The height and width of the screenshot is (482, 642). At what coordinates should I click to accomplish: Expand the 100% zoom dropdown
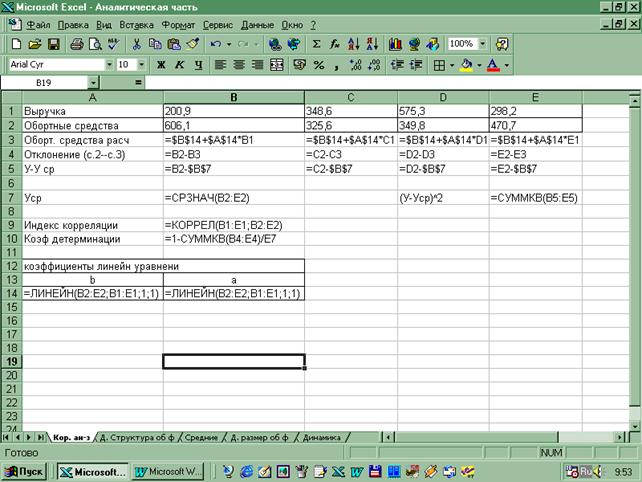point(484,44)
